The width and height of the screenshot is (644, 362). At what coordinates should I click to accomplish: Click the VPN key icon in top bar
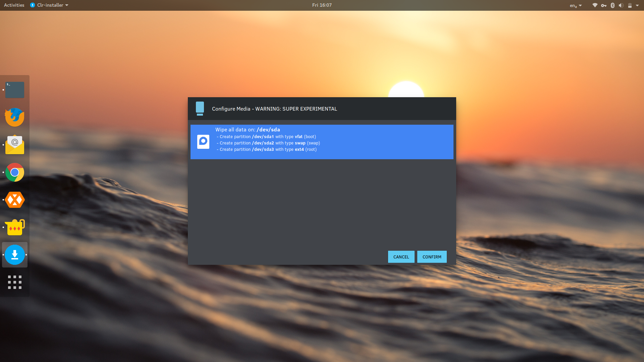pos(604,5)
